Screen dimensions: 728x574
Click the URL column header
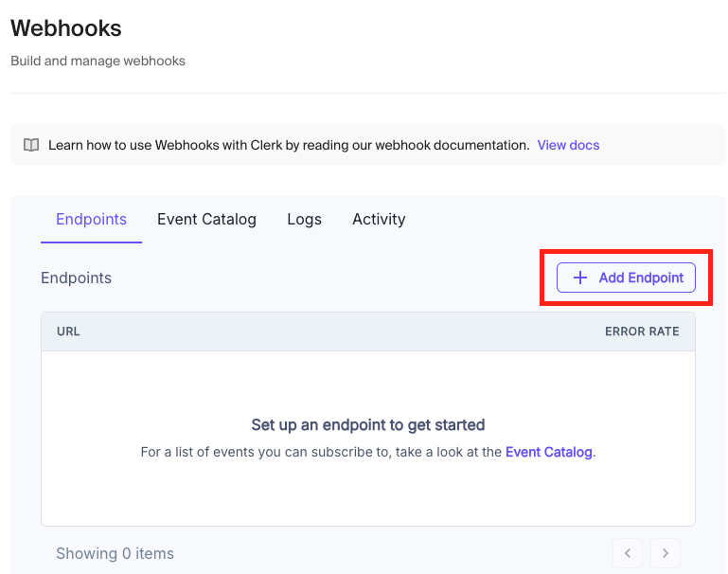68,332
